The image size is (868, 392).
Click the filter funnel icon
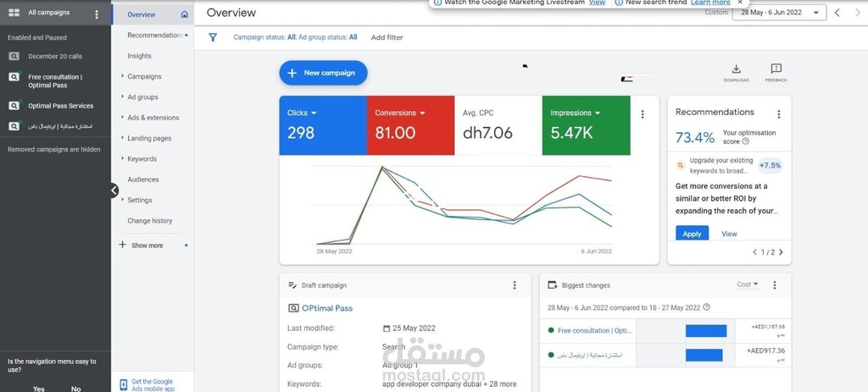pos(213,37)
